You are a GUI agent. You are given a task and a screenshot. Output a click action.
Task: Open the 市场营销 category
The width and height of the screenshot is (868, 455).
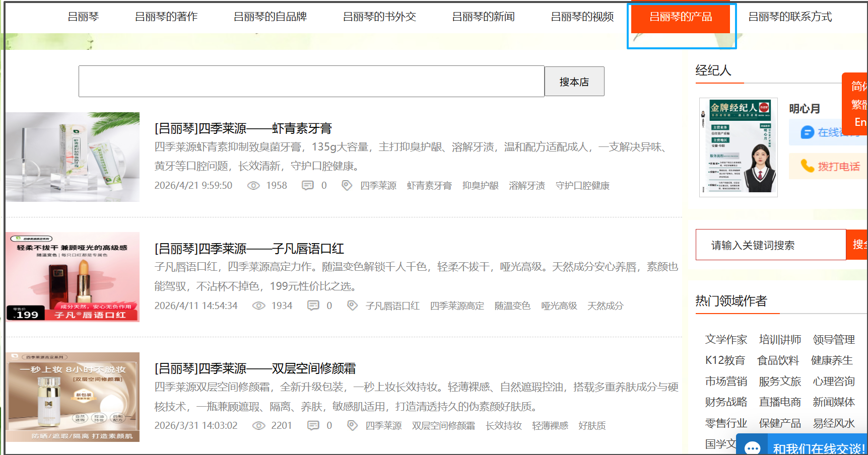coord(726,382)
